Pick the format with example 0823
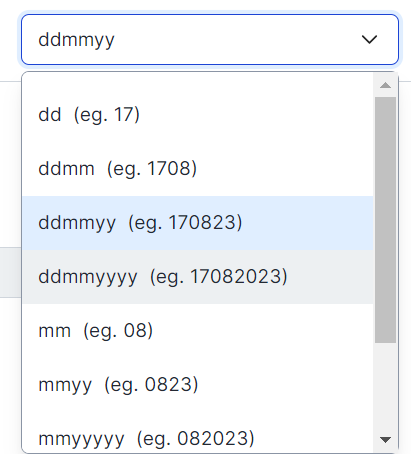Image resolution: width=411 pixels, height=464 pixels. (x=198, y=385)
